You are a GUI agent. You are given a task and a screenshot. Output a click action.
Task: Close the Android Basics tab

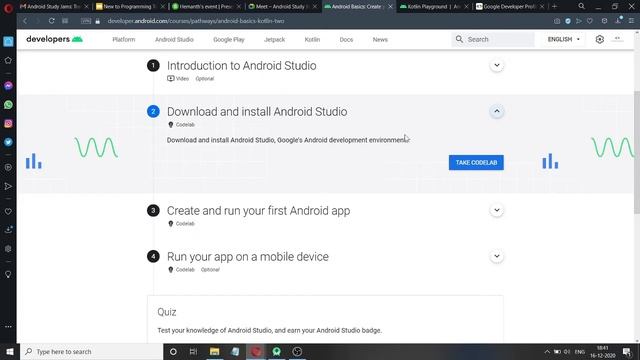click(x=390, y=7)
